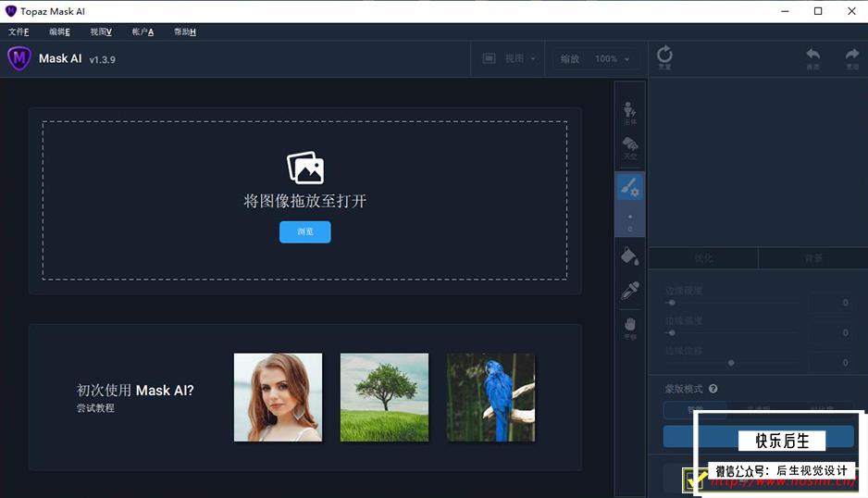Click the 将图像拖放至打开 text
The image size is (868, 498).
coord(305,201)
